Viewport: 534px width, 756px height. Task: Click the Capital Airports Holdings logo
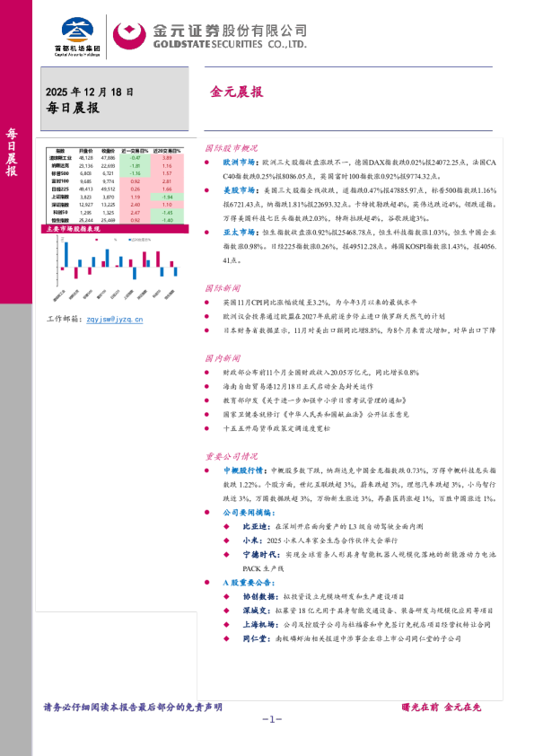(x=77, y=37)
